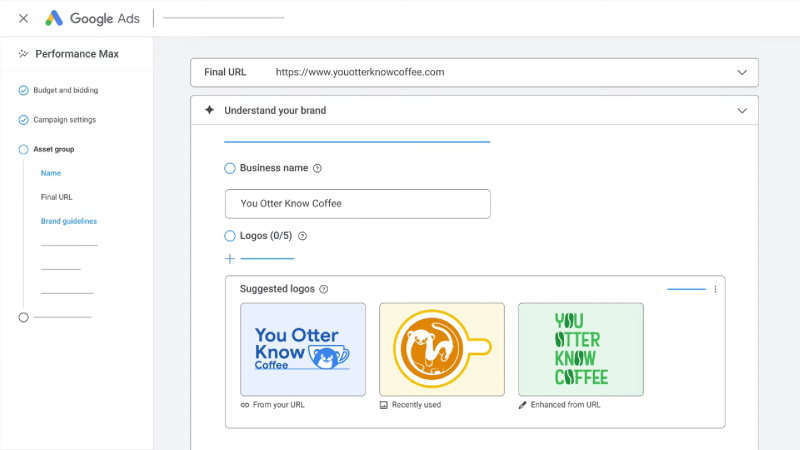Go to Campaign settings step
The height and width of the screenshot is (450, 800).
click(64, 120)
